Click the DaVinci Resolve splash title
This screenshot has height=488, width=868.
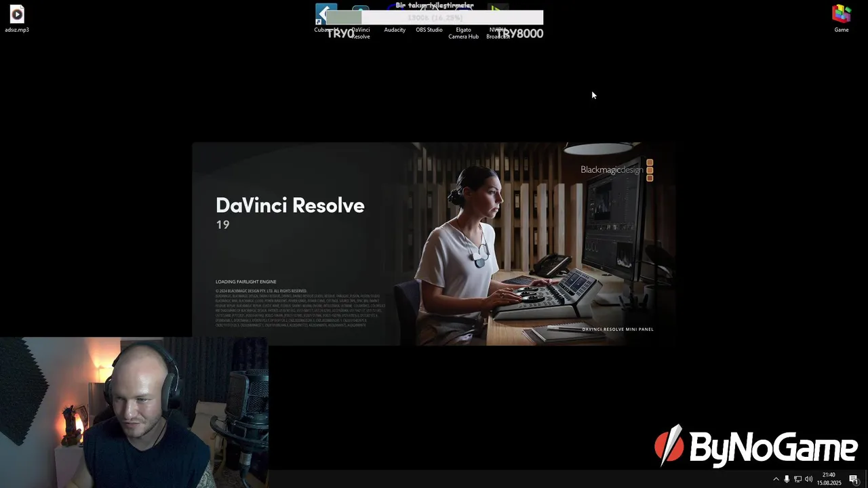coord(290,205)
